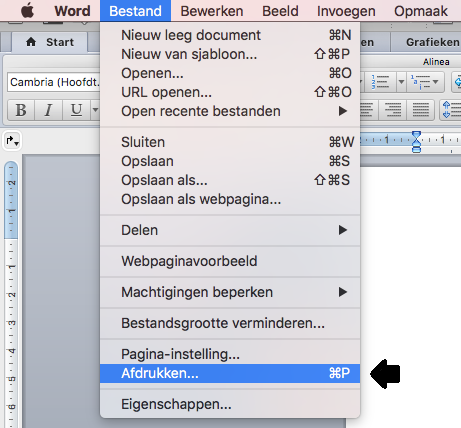Choose Opslaan from the menu
461x428 pixels.
230,161
